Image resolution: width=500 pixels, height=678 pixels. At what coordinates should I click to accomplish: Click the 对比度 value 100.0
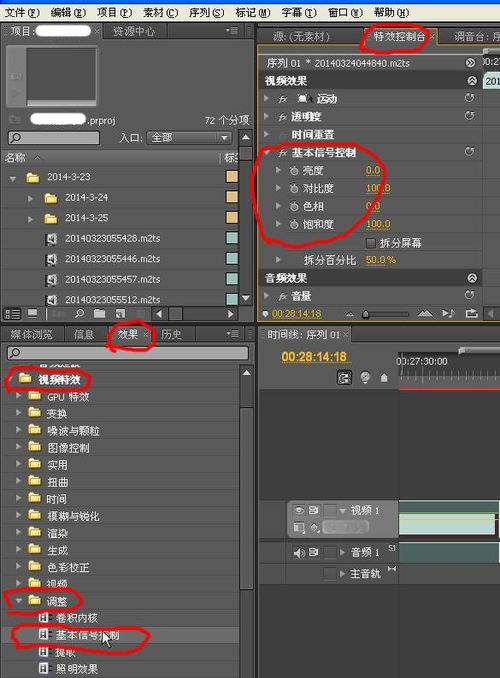point(378,189)
